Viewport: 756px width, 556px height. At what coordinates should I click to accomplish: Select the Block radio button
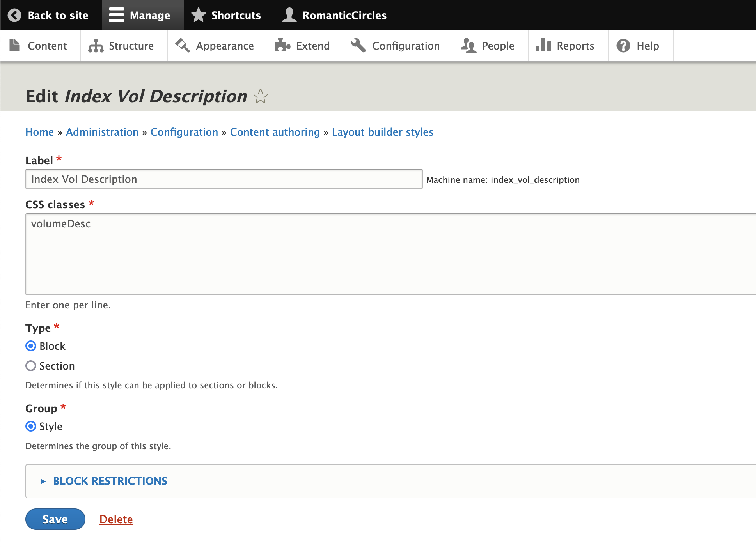click(x=30, y=345)
